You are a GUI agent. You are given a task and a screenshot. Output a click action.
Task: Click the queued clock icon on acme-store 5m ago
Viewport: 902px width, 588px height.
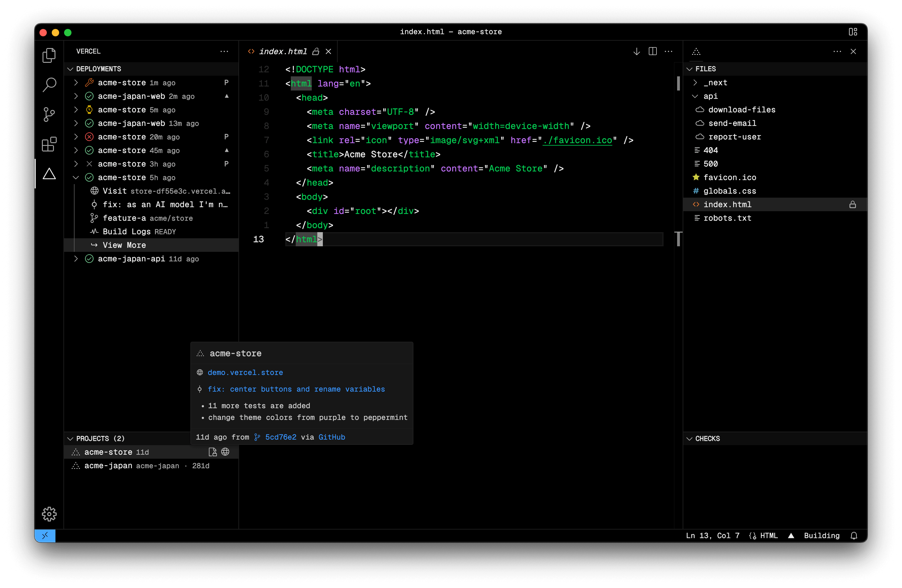point(89,110)
